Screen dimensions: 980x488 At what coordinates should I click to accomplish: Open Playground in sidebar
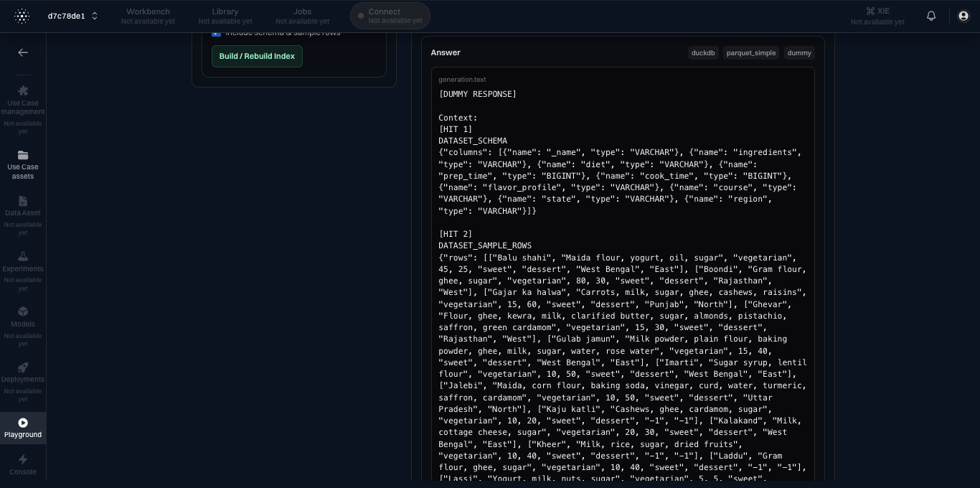point(23,428)
